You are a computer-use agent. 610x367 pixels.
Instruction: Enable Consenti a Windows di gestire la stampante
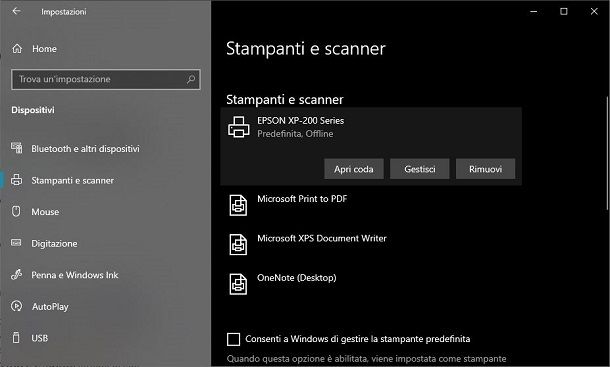click(233, 339)
